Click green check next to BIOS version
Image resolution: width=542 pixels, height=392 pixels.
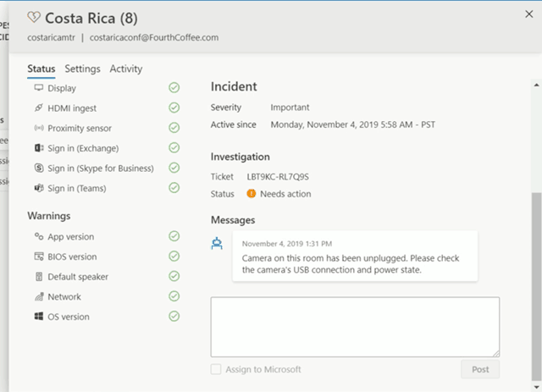pos(174,257)
